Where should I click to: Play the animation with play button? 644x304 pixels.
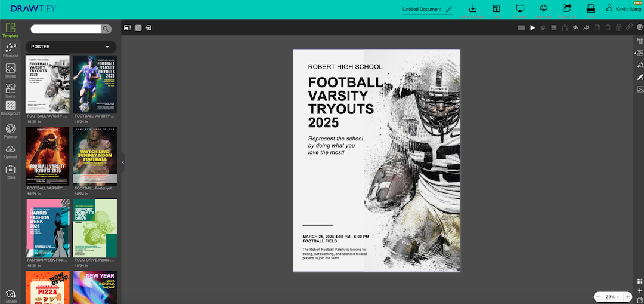coord(532,28)
